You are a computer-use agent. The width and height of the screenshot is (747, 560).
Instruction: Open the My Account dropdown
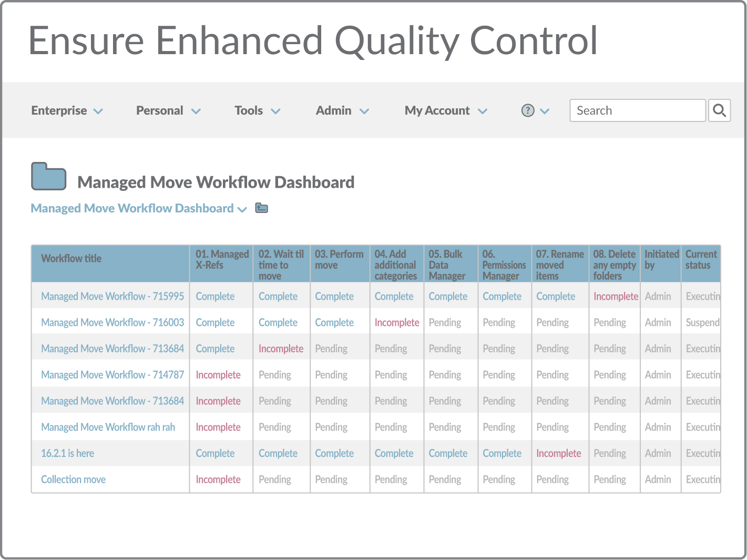[x=446, y=110]
